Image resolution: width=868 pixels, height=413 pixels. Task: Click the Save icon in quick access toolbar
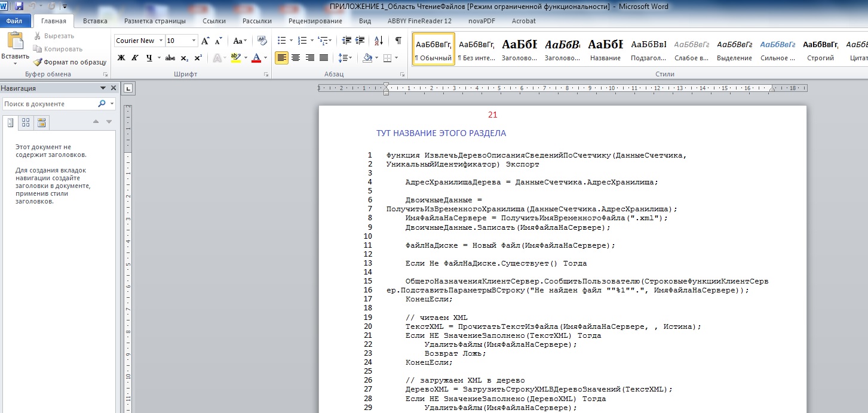[x=19, y=6]
